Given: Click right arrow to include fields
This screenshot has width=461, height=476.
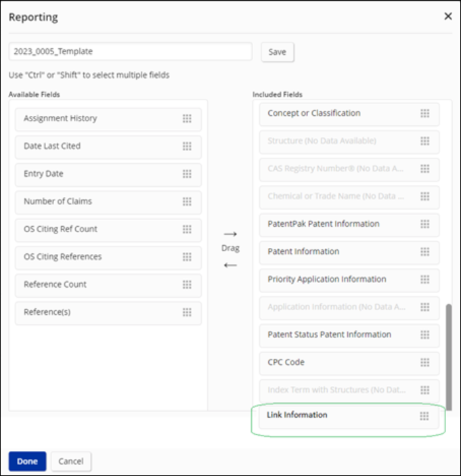Looking at the screenshot, I should click(x=230, y=234).
